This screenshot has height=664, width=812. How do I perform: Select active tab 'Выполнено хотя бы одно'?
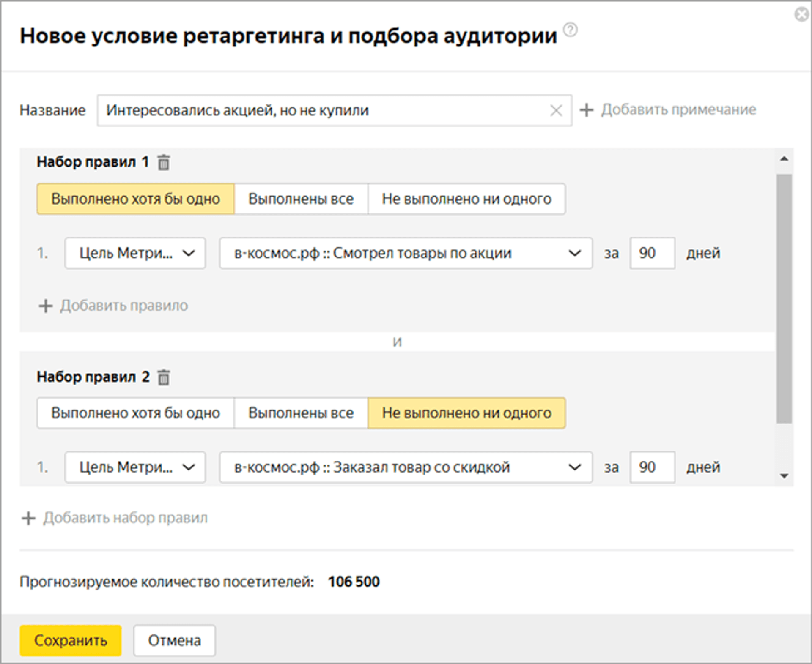click(135, 199)
